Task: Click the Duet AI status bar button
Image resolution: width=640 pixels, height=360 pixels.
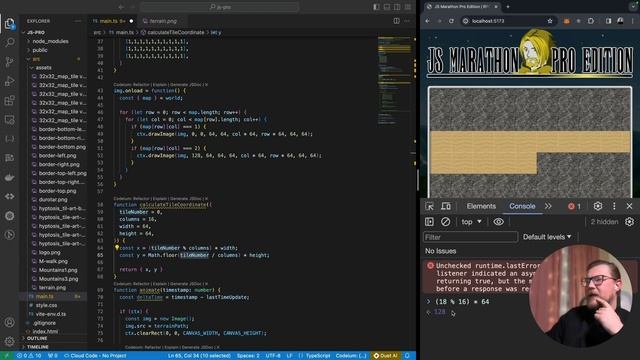Action: pyautogui.click(x=386, y=356)
